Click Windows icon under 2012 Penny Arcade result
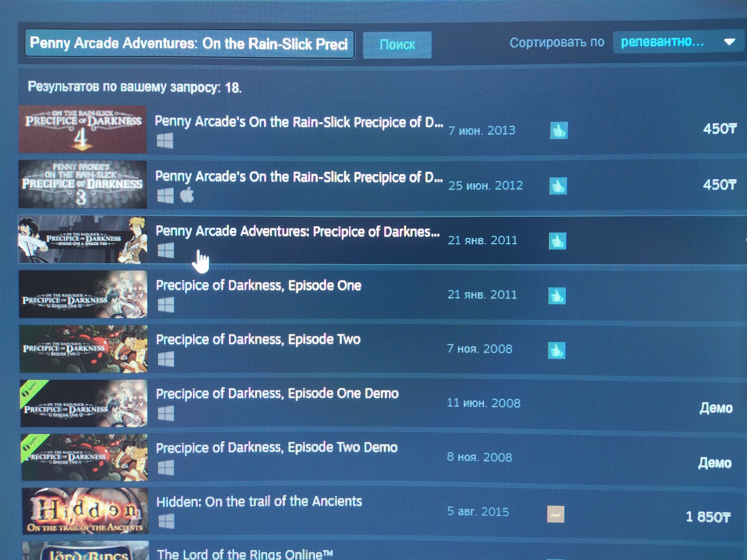This screenshot has height=560, width=747. coord(165,196)
